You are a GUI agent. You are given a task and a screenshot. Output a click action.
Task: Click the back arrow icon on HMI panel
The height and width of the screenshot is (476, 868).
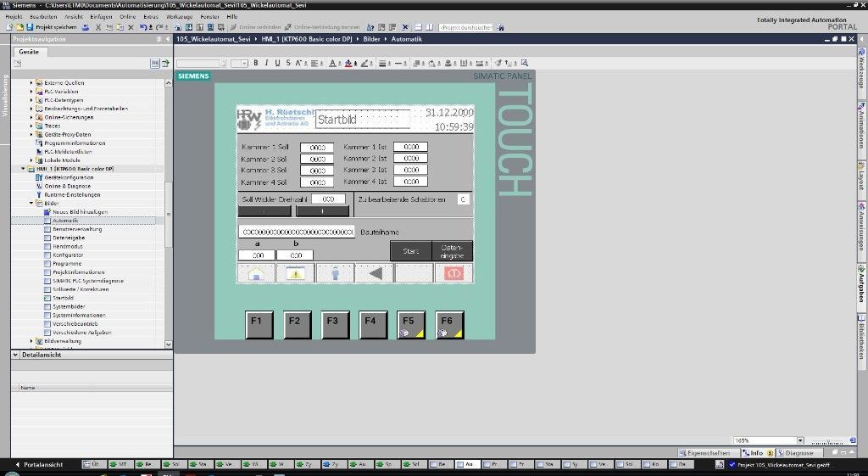click(x=374, y=273)
